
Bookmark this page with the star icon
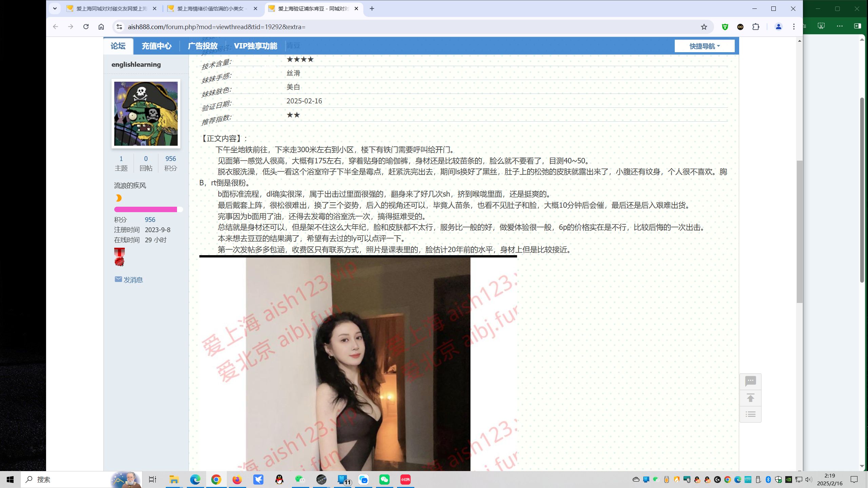click(x=704, y=27)
